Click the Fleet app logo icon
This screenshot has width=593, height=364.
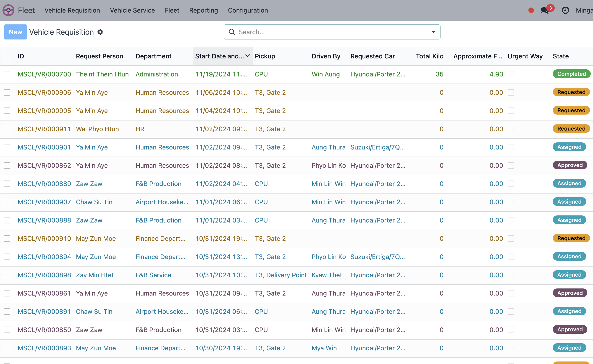point(8,10)
